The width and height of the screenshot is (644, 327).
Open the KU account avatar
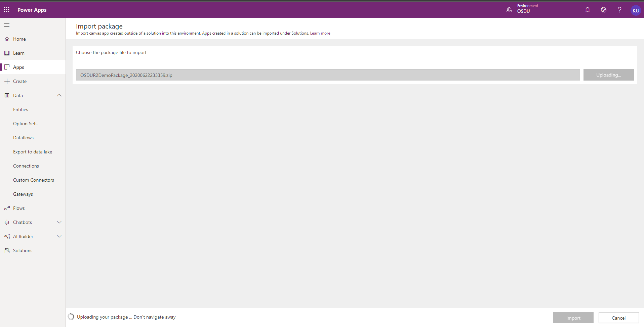point(636,10)
